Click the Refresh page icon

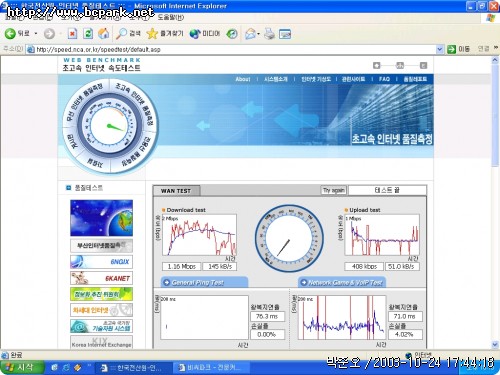88,33
